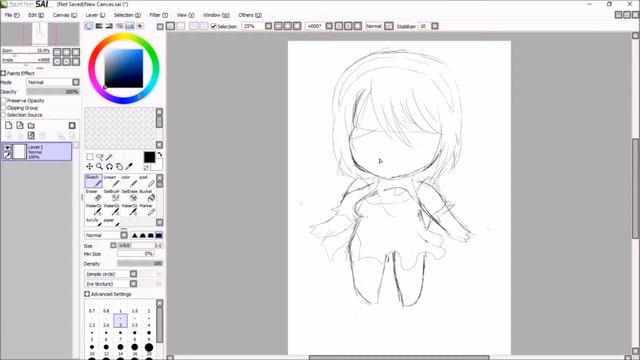Expand the Advanced Settings section
The width and height of the screenshot is (640, 360).
87,294
